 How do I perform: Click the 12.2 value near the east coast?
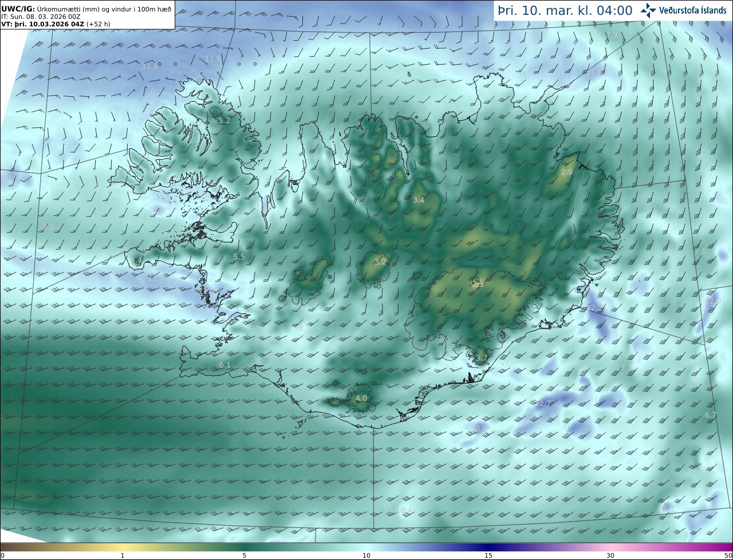[594, 309]
